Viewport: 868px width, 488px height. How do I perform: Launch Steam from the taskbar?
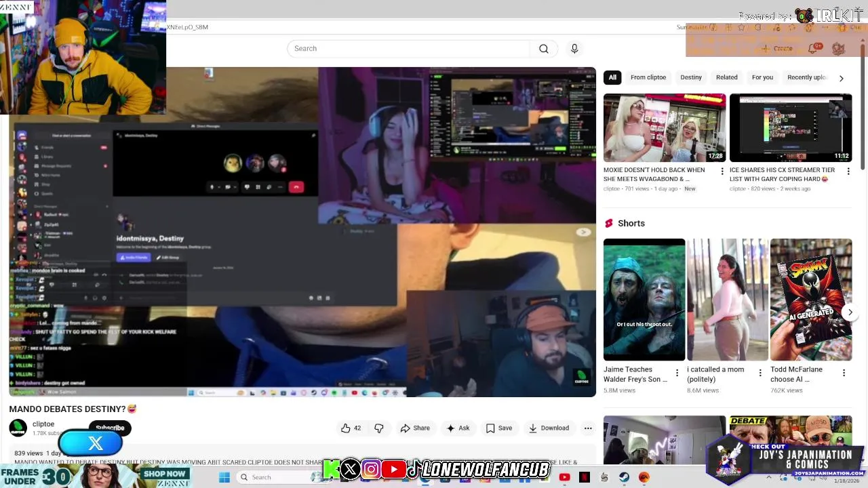pos(624,477)
